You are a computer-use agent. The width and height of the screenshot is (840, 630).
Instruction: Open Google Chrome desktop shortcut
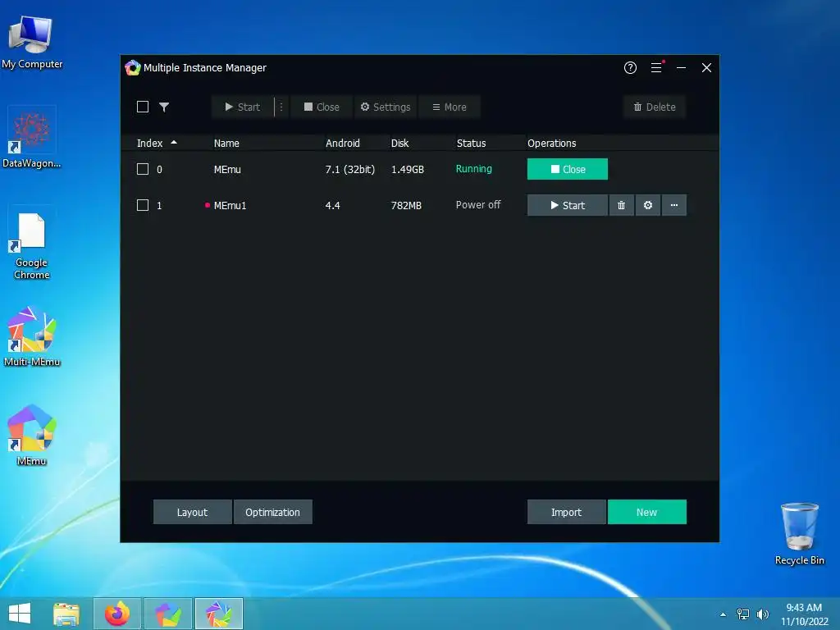click(x=32, y=244)
